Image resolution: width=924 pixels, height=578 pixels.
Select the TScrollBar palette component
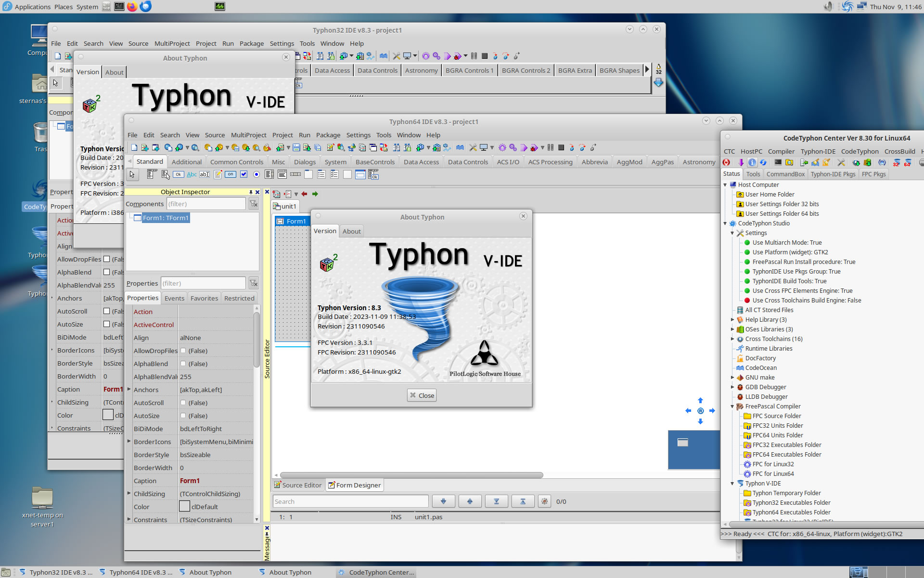click(295, 174)
